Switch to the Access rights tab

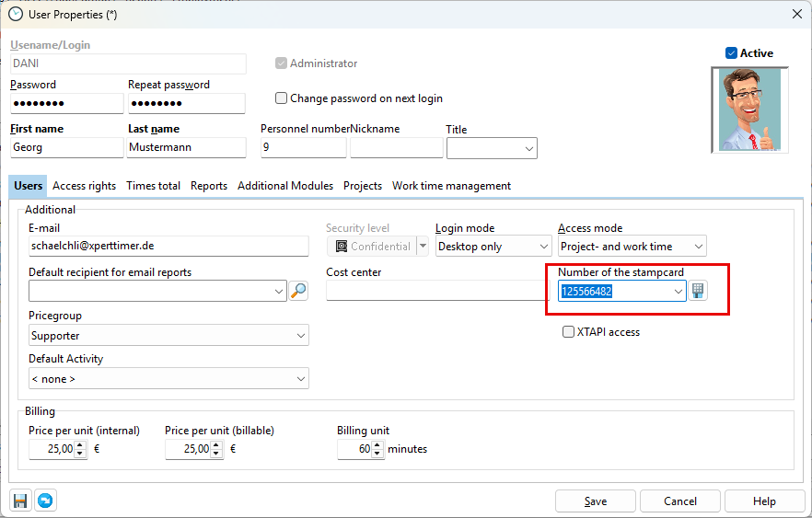84,186
